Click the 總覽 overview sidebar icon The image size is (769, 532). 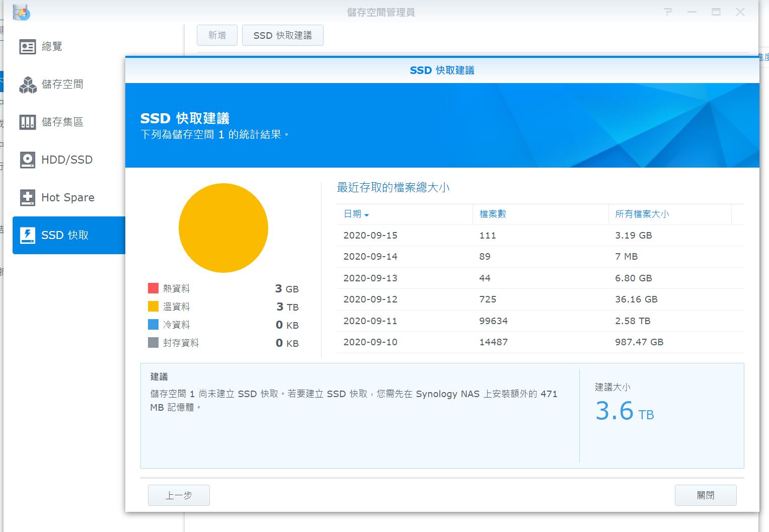tap(28, 47)
